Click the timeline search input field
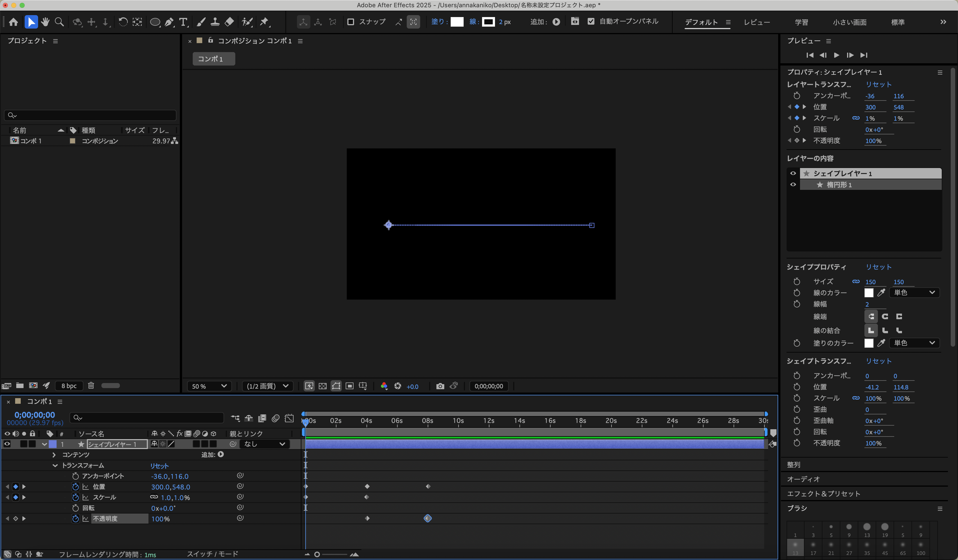Image resolution: width=958 pixels, height=560 pixels. 147,417
